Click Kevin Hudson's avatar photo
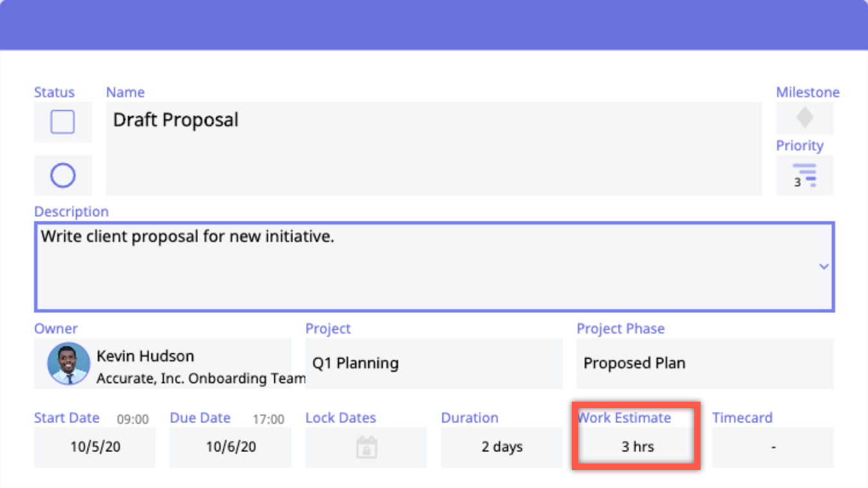The height and width of the screenshot is (488, 868). click(68, 364)
